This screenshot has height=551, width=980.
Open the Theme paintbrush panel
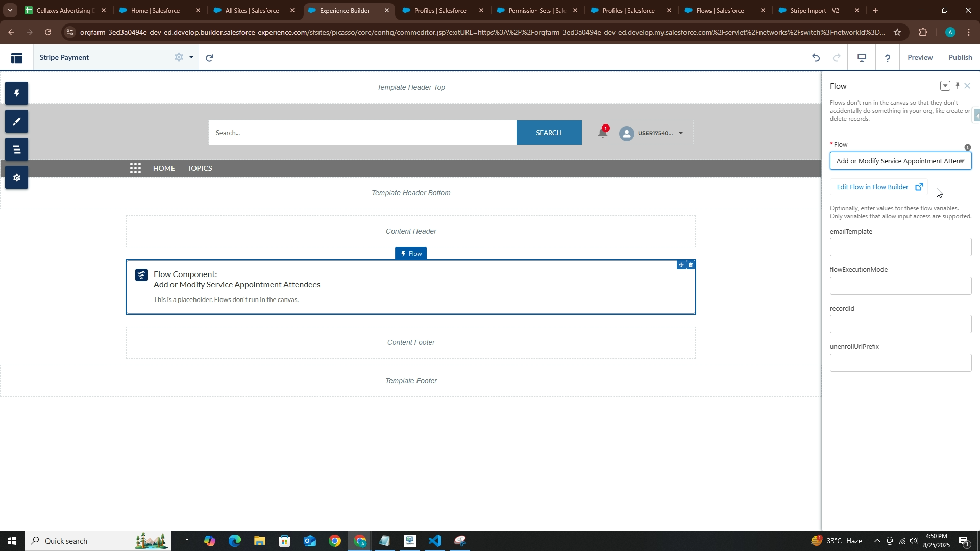(x=16, y=121)
